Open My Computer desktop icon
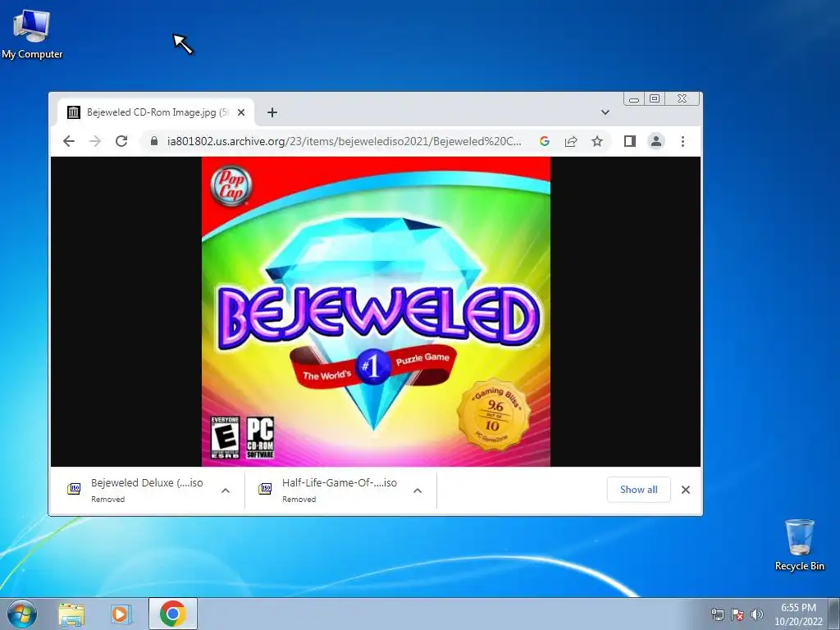 (32, 33)
